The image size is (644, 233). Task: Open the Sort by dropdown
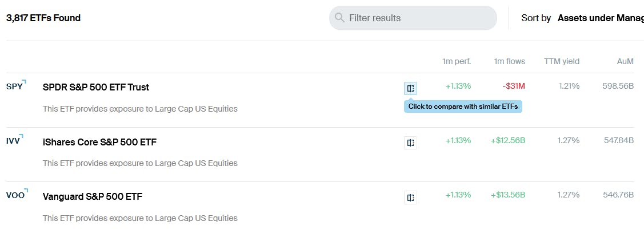pyautogui.click(x=600, y=18)
